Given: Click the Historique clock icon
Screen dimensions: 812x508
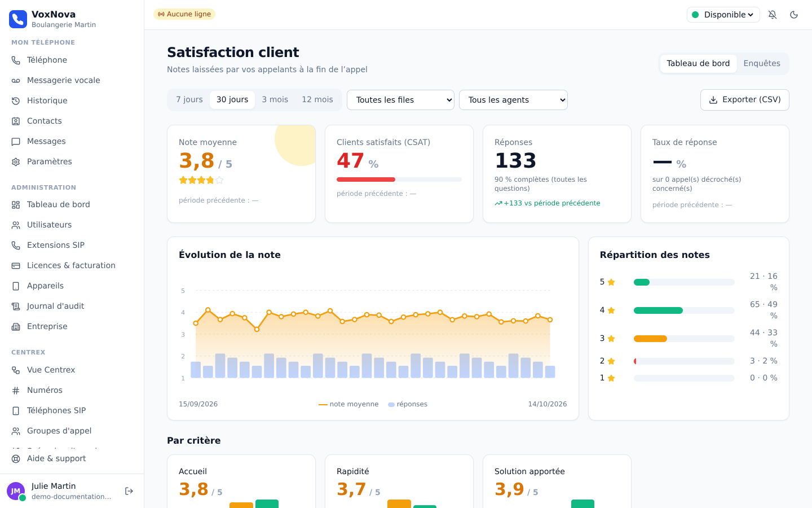Looking at the screenshot, I should (x=16, y=100).
